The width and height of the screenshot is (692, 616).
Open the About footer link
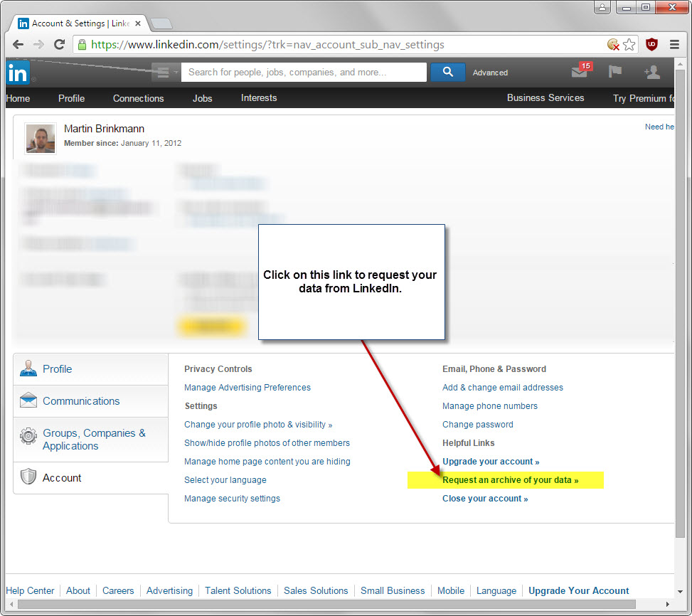[78, 591]
